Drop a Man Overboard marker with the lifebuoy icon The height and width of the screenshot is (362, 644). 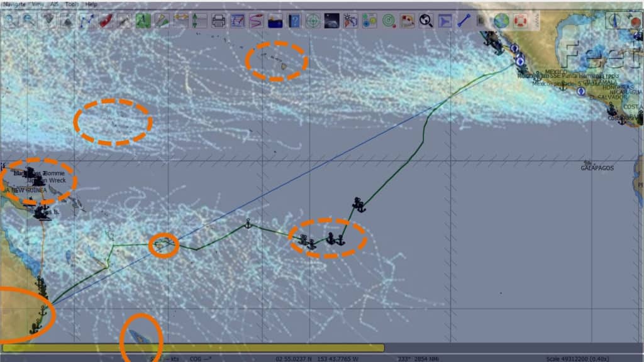coord(520,21)
